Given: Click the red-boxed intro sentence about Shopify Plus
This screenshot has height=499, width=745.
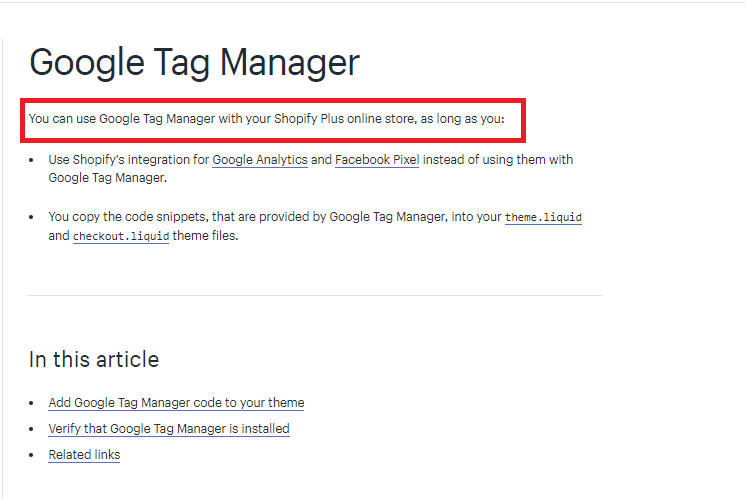Looking at the screenshot, I should point(267,119).
